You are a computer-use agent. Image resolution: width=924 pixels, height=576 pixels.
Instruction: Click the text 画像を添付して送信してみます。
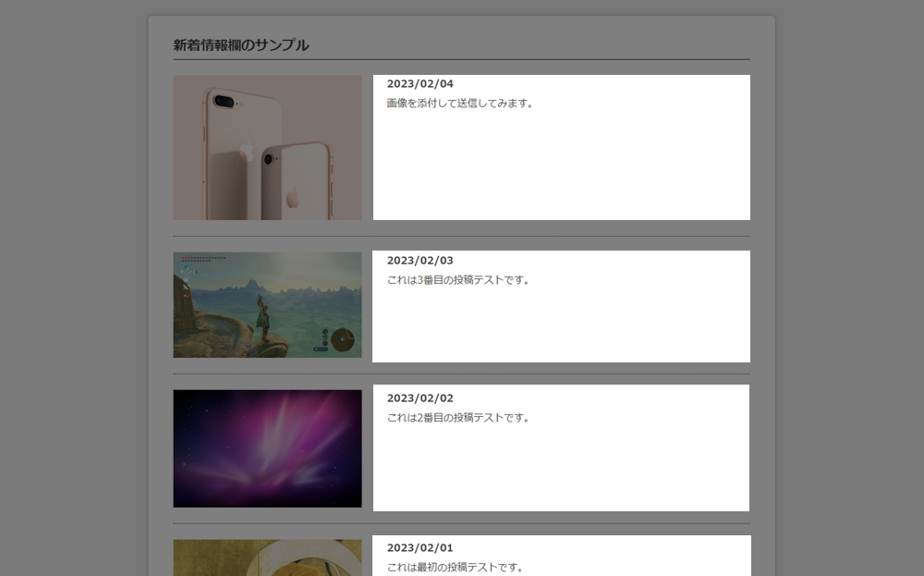460,104
